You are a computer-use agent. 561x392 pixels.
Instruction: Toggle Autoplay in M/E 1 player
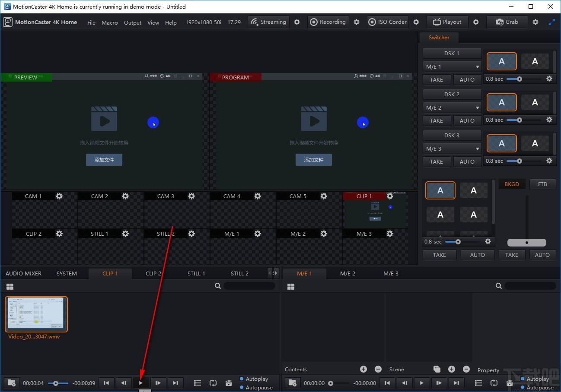535,379
